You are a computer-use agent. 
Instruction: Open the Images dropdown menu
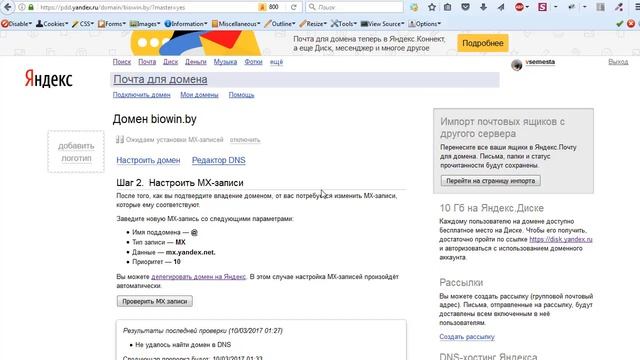click(x=145, y=24)
